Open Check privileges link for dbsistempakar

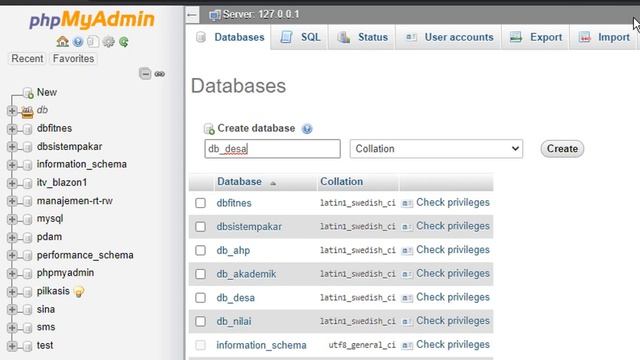[453, 226]
